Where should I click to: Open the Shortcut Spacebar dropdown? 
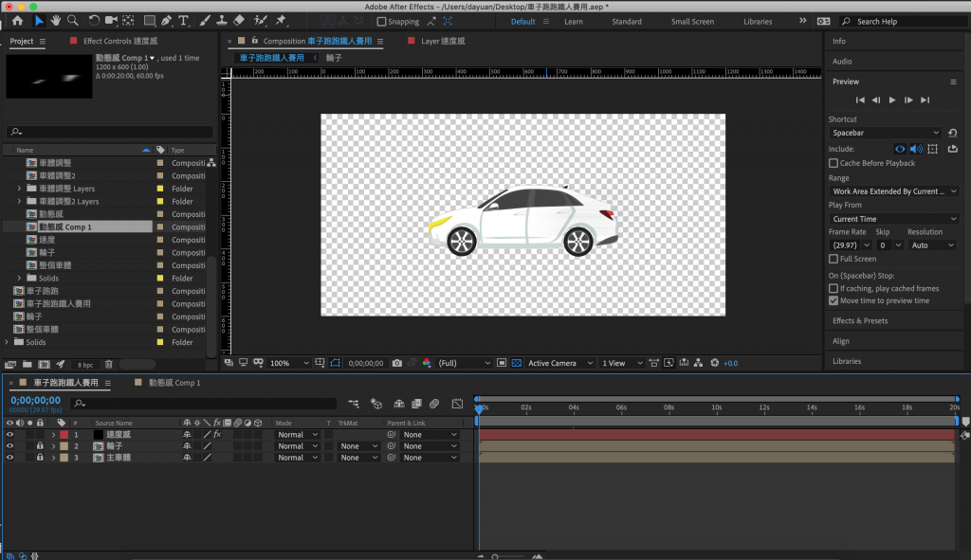[x=886, y=133]
